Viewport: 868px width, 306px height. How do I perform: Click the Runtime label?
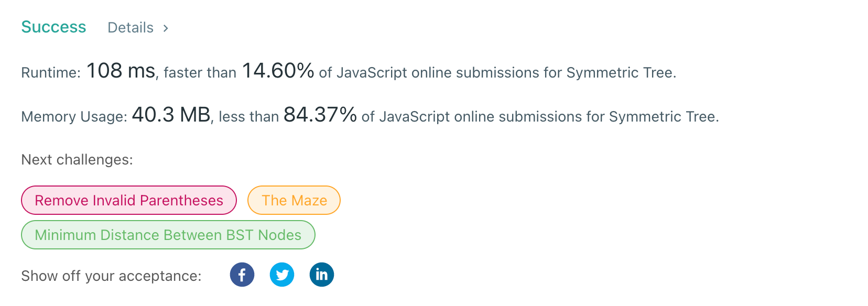click(x=51, y=73)
